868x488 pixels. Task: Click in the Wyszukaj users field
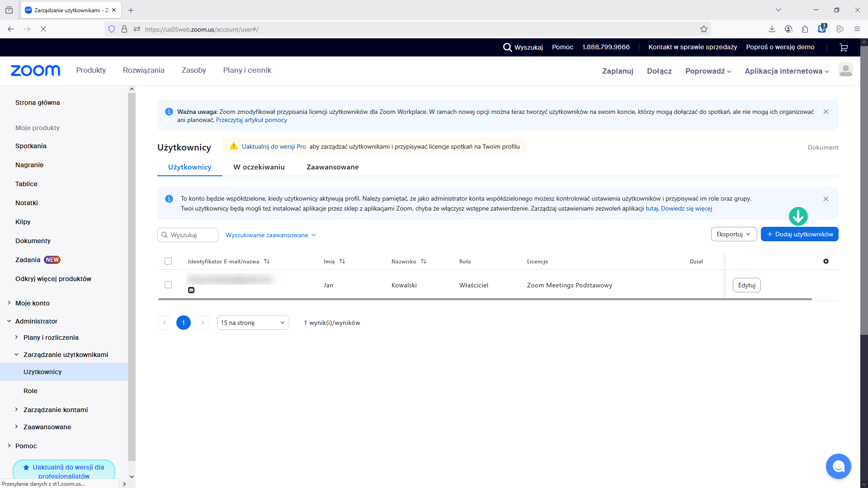point(188,235)
